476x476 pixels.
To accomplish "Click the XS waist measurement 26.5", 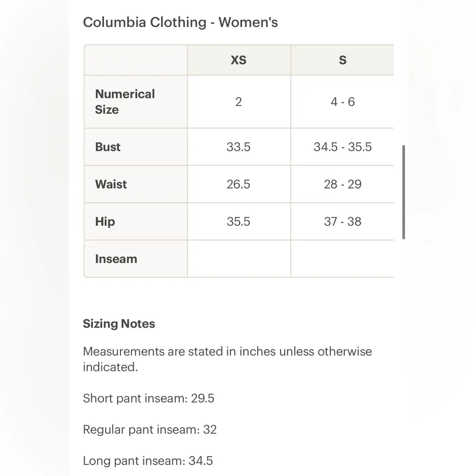I will click(x=238, y=184).
